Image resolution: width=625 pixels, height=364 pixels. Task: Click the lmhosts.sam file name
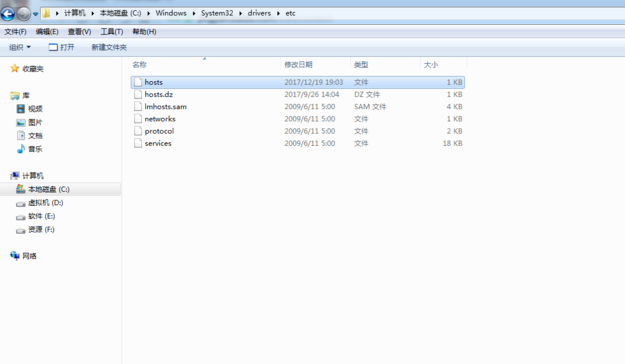pyautogui.click(x=165, y=106)
